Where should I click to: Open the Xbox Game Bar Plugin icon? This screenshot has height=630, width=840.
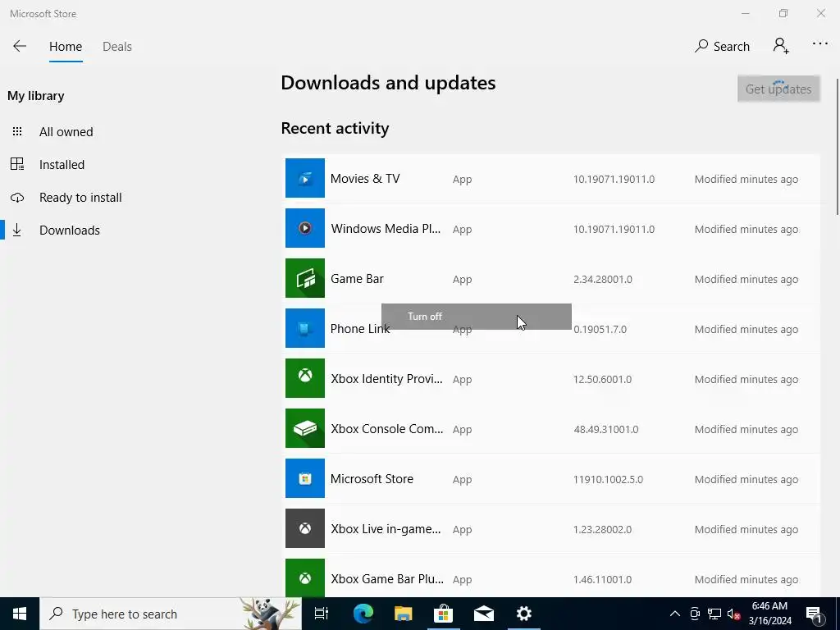tap(305, 578)
